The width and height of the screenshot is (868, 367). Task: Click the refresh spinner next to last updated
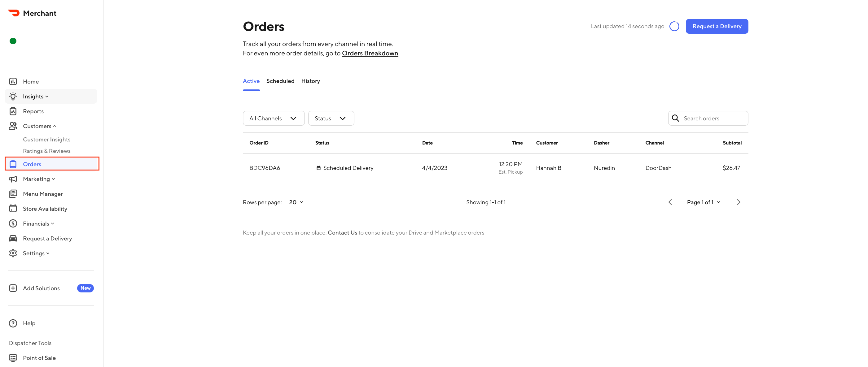click(x=674, y=26)
